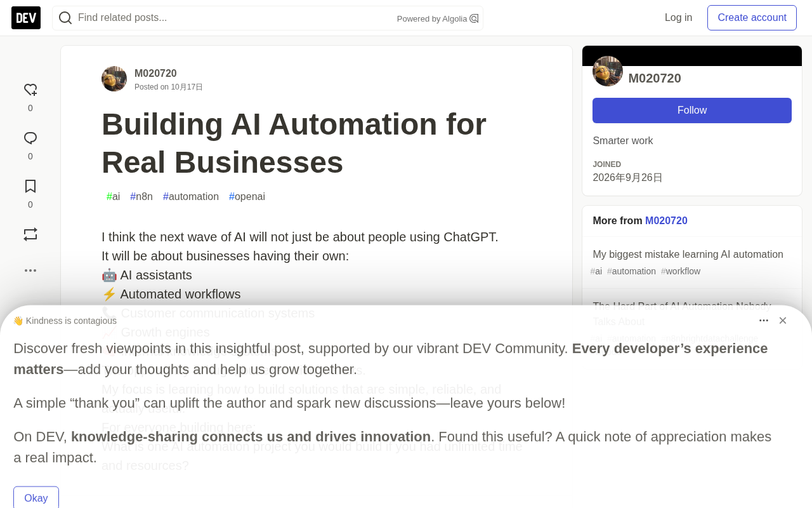Boost the post with the repost icon
This screenshot has width=812, height=508.
(x=30, y=234)
